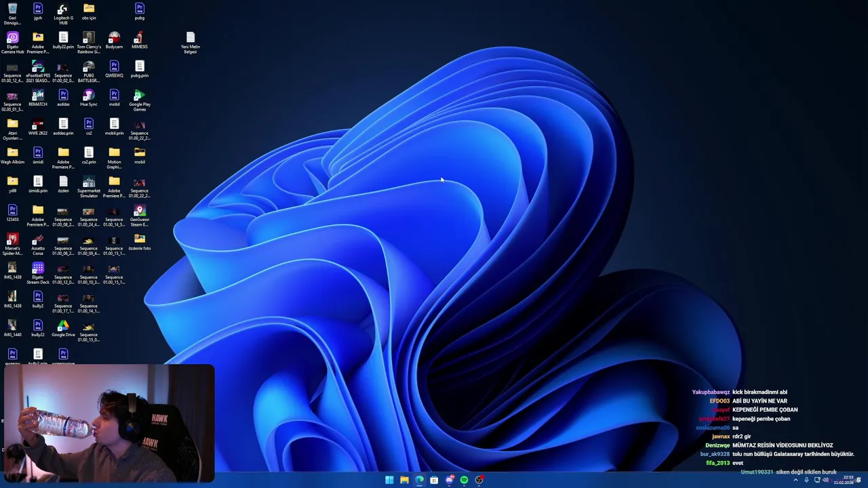Select the REMATCH game shortcut
This screenshot has width=868, height=488.
click(38, 98)
